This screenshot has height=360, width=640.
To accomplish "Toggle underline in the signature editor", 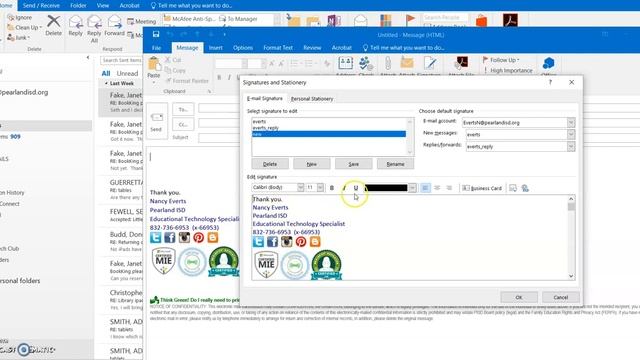I will pyautogui.click(x=356, y=188).
